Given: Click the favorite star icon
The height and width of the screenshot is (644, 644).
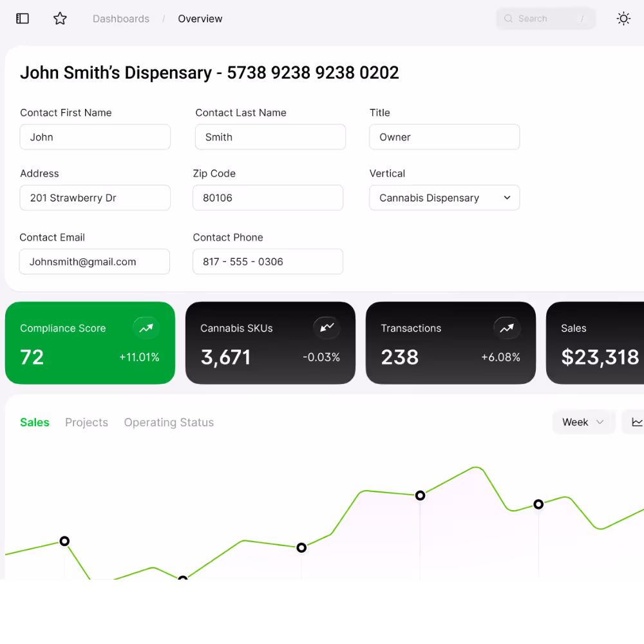Looking at the screenshot, I should tap(60, 19).
